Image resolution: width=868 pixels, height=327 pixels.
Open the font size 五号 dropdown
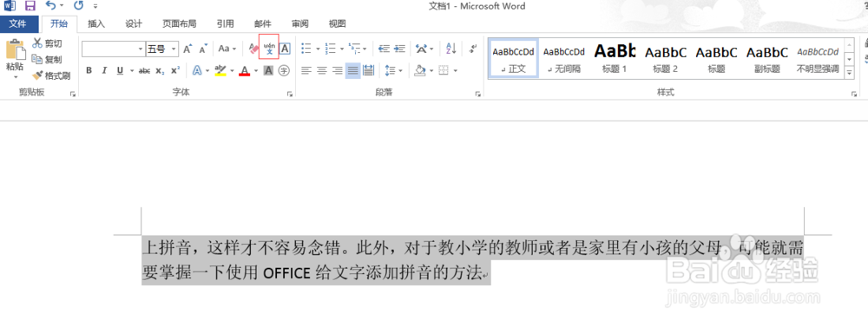(174, 49)
